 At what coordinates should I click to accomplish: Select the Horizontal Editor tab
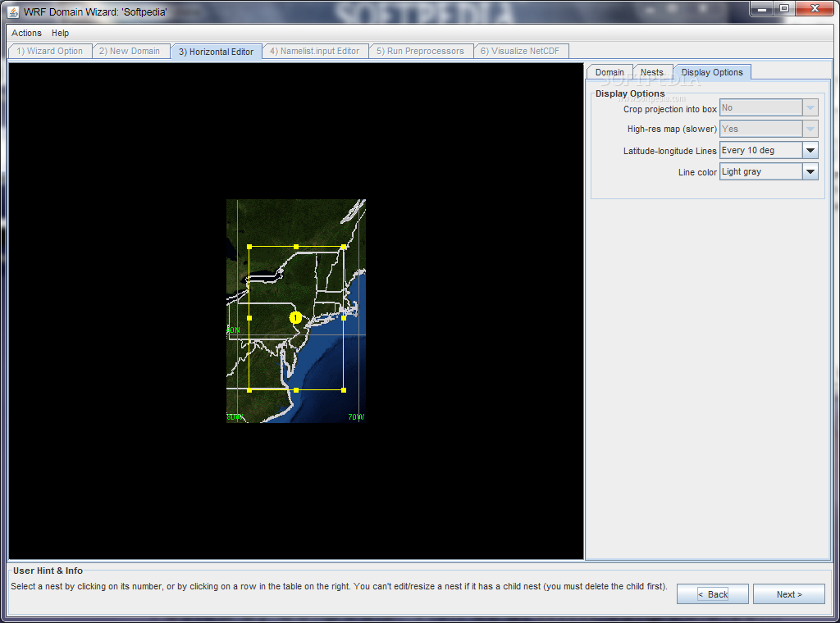click(216, 52)
